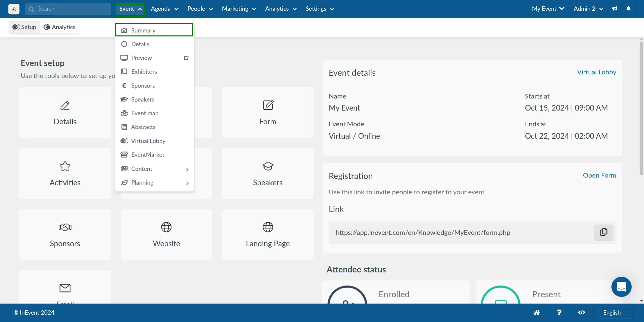This screenshot has height=322, width=644.
Task: Open the Speakers setup card
Action: click(x=268, y=174)
